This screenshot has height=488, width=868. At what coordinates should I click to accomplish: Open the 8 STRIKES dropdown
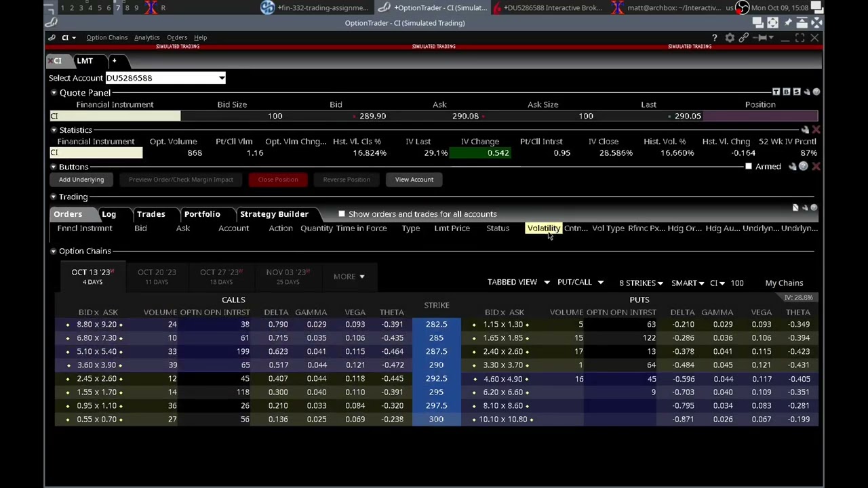coord(641,283)
